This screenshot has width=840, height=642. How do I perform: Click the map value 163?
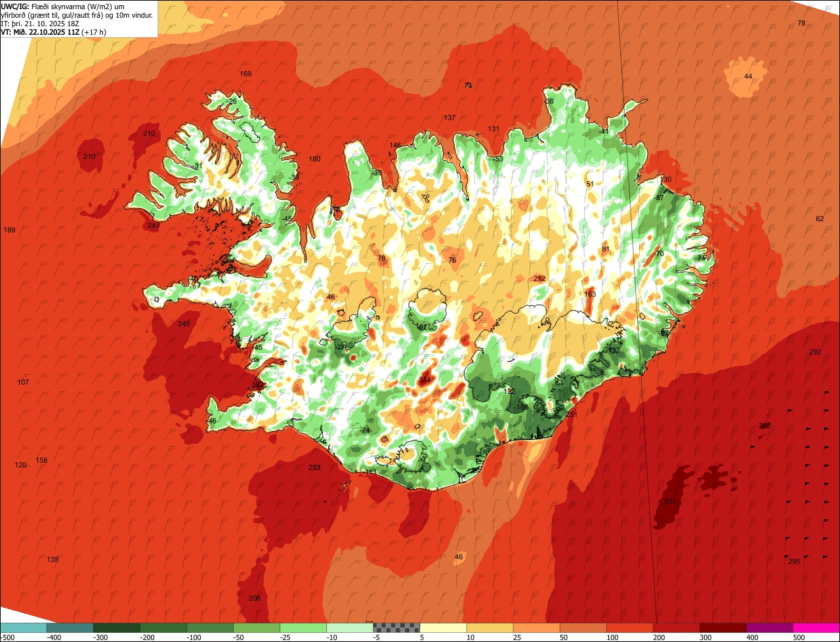[x=590, y=294]
